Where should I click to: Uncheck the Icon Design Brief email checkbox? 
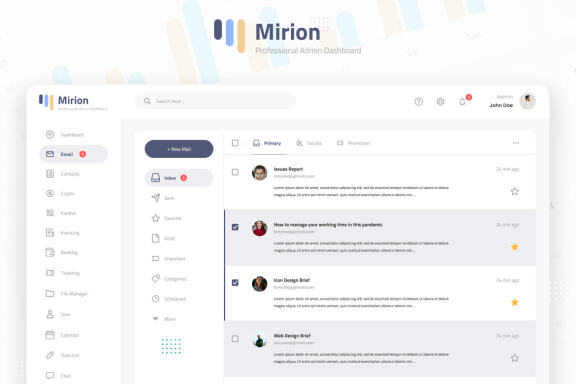tap(235, 283)
